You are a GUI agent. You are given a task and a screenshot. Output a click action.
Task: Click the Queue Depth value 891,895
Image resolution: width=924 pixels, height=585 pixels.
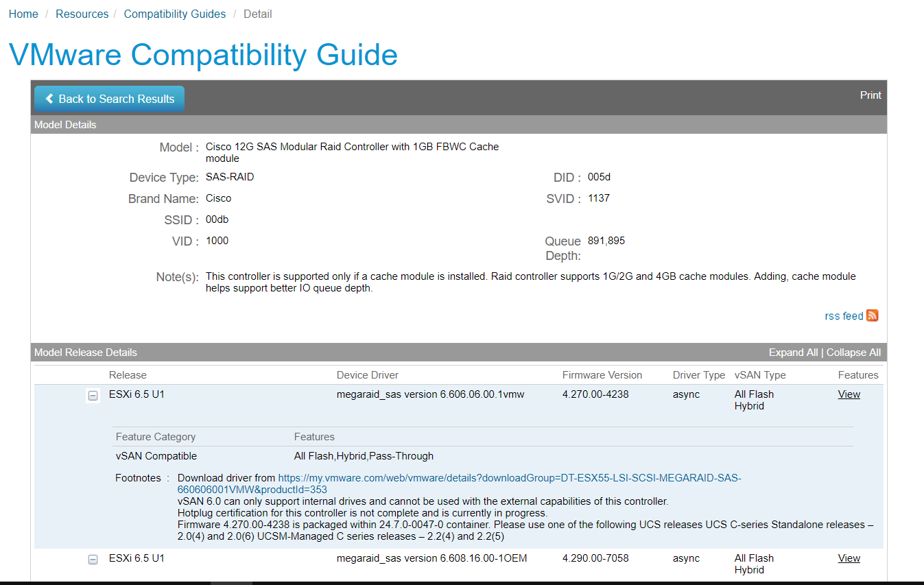606,241
